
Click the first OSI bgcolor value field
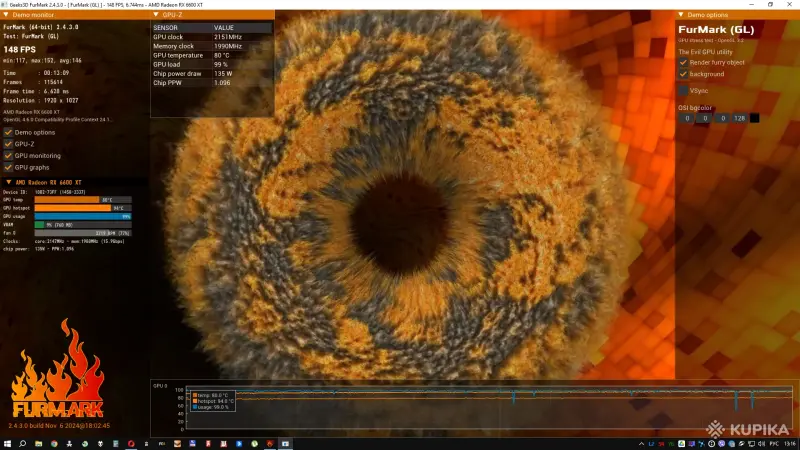(x=687, y=118)
